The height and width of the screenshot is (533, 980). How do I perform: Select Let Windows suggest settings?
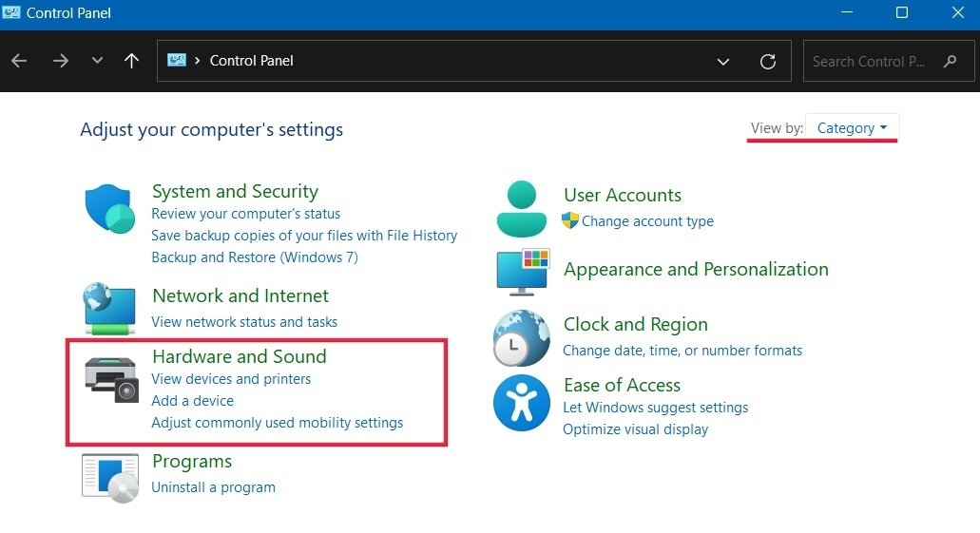tap(656, 408)
